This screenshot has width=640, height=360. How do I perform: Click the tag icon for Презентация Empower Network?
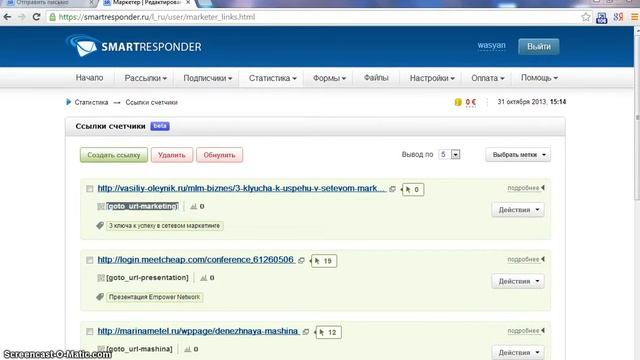pyautogui.click(x=100, y=297)
